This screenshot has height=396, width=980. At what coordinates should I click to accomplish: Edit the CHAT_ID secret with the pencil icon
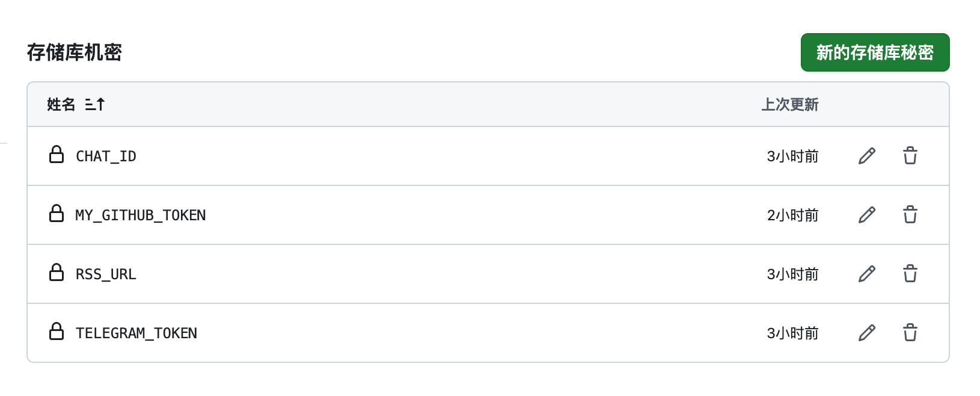[x=866, y=156]
